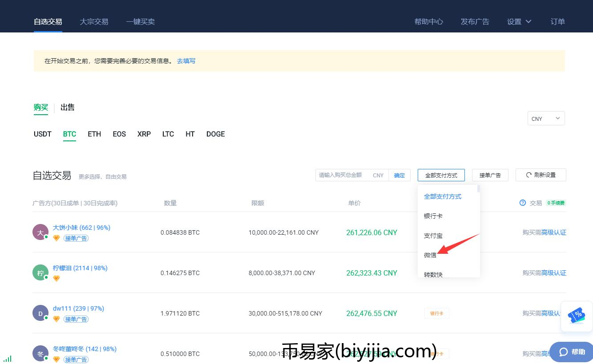Open the 全部支付方式 payment filter dropdown
The image size is (593, 364).
pyautogui.click(x=441, y=175)
